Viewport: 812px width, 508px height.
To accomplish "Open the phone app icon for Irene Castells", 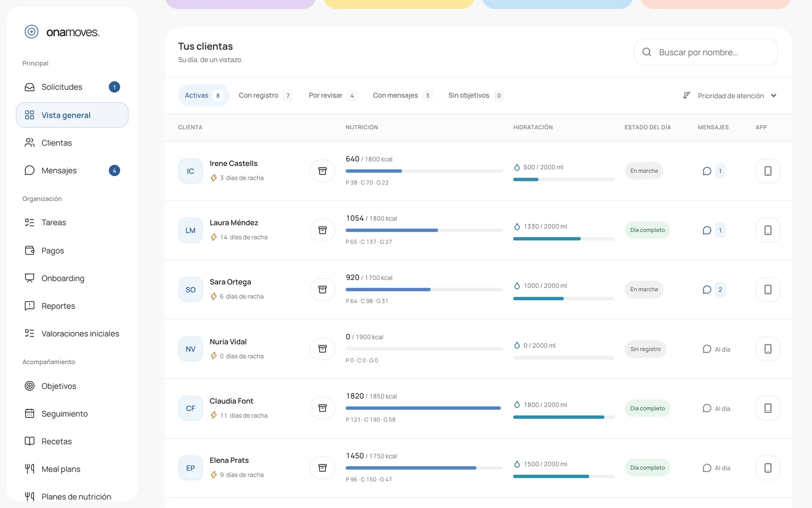I will (767, 171).
